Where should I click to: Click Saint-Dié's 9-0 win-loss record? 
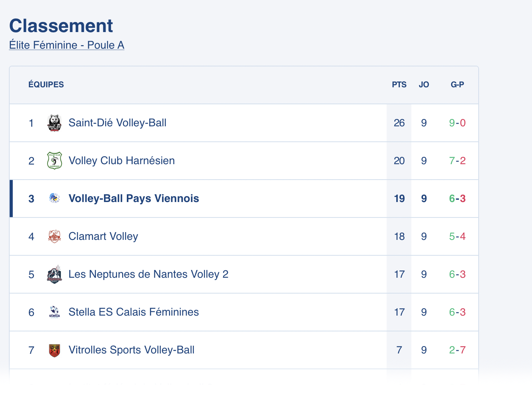tap(457, 123)
